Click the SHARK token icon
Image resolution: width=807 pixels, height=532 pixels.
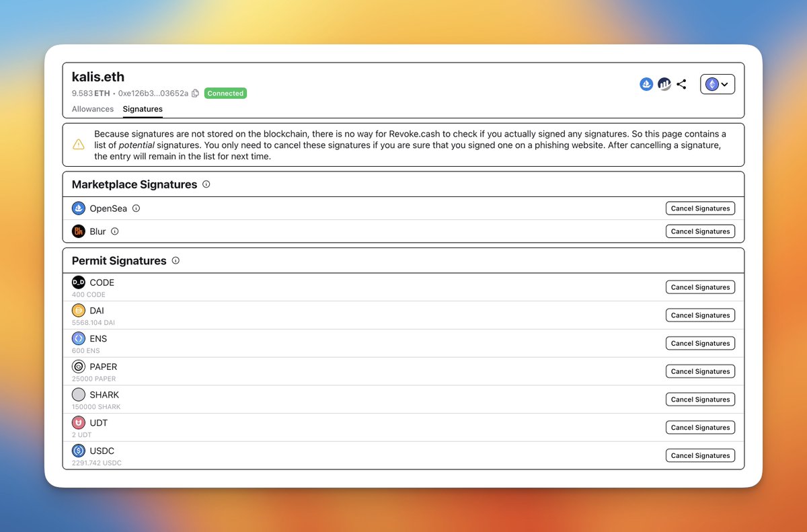(x=79, y=395)
